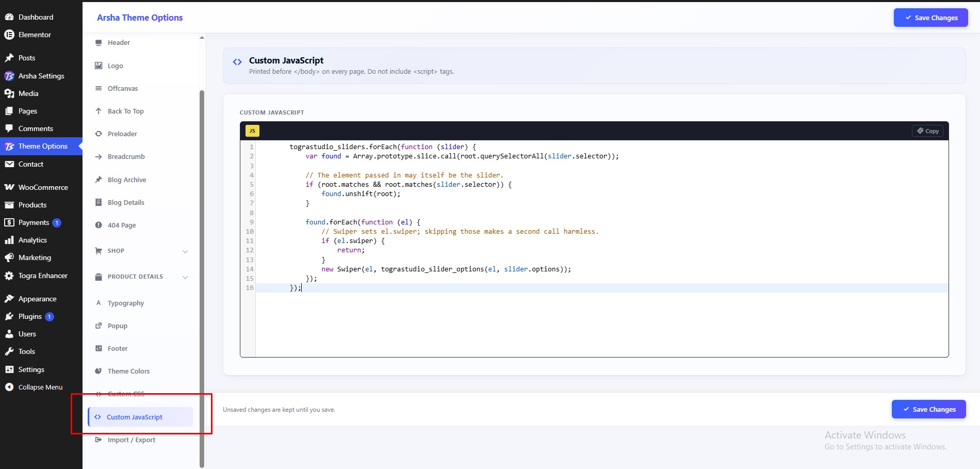Open the Media icon in sidebar
Image resolution: width=980 pixels, height=469 pixels.
click(x=9, y=93)
